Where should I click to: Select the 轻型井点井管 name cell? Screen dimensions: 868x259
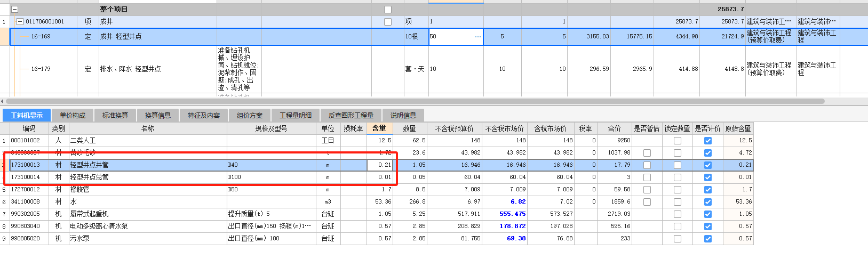[148, 165]
